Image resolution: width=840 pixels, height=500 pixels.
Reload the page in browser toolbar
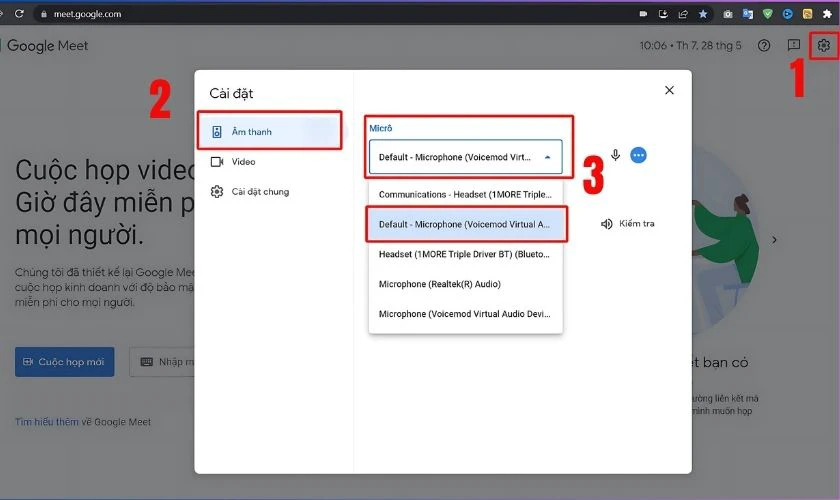(19, 13)
